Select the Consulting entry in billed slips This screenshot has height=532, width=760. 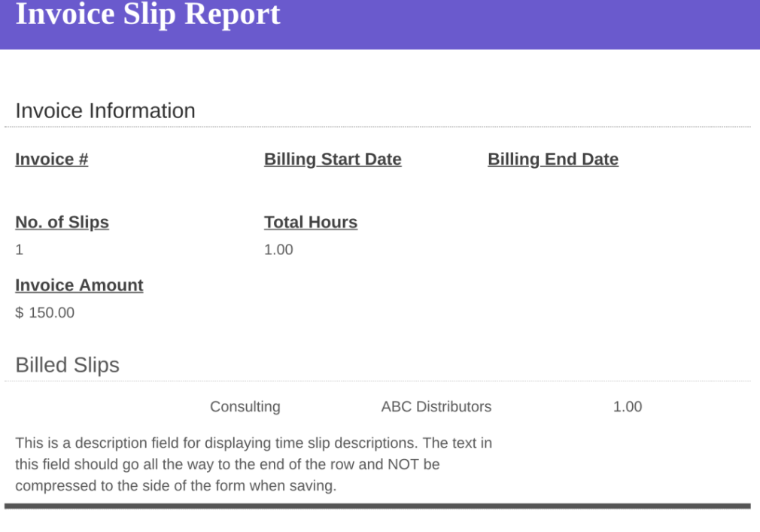[245, 406]
